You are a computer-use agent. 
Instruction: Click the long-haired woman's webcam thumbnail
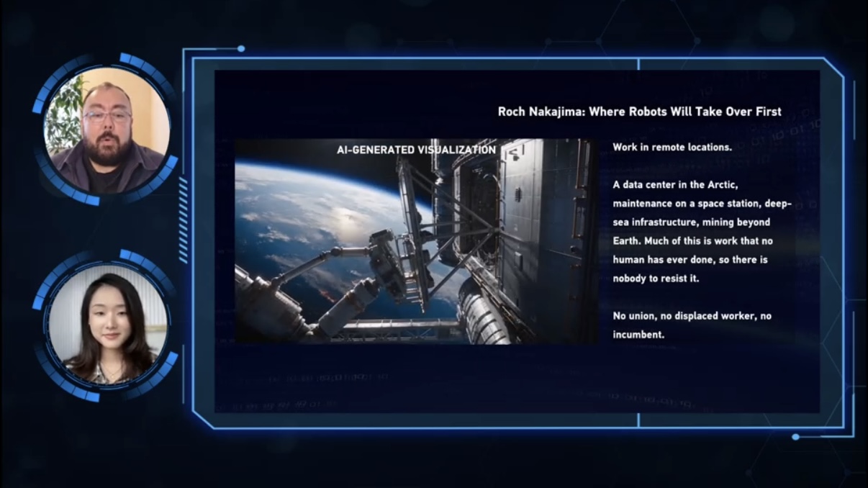click(x=107, y=325)
